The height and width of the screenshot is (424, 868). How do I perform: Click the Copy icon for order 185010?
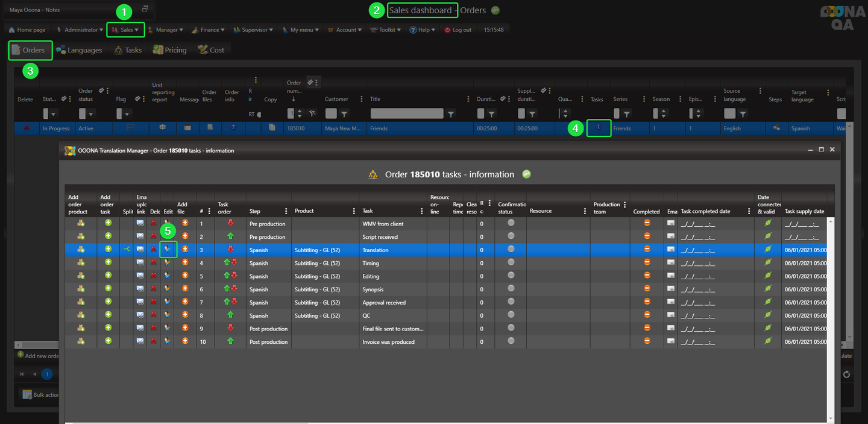pyautogui.click(x=272, y=128)
